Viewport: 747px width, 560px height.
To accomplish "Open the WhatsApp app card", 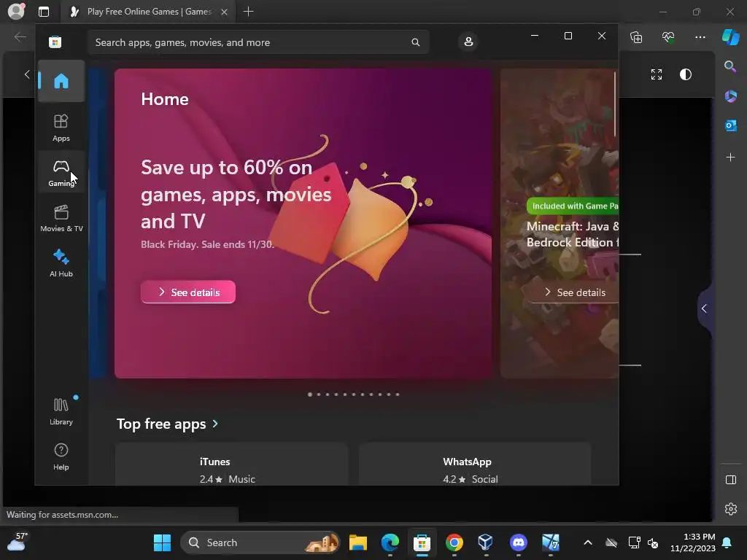I will pyautogui.click(x=475, y=464).
